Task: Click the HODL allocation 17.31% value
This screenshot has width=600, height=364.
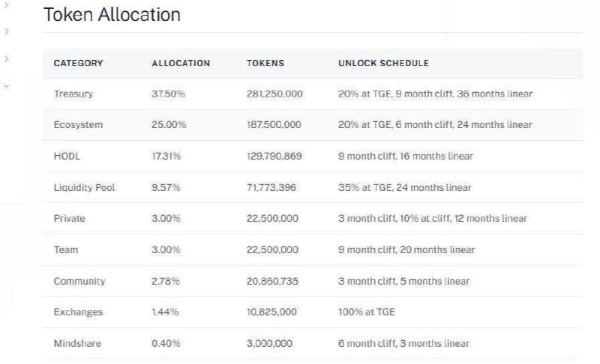Action: pos(166,157)
